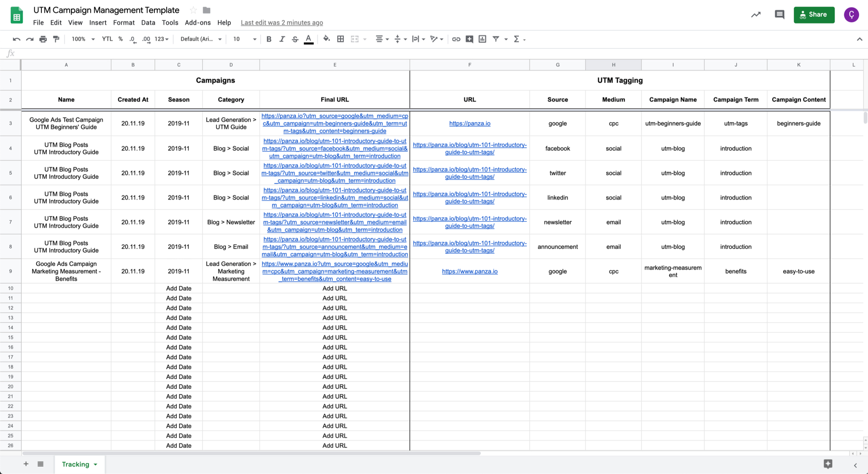Click the green Share button
The height and width of the screenshot is (474, 868).
pyautogui.click(x=814, y=15)
